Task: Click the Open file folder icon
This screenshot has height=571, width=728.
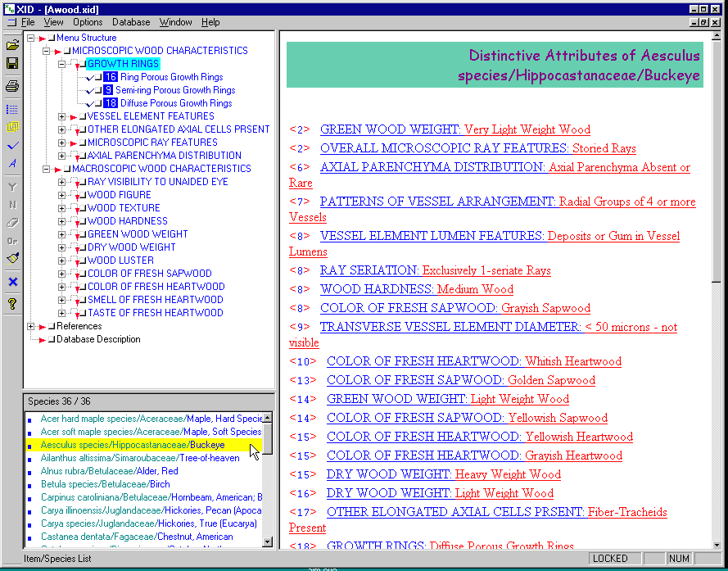Action: tap(12, 46)
